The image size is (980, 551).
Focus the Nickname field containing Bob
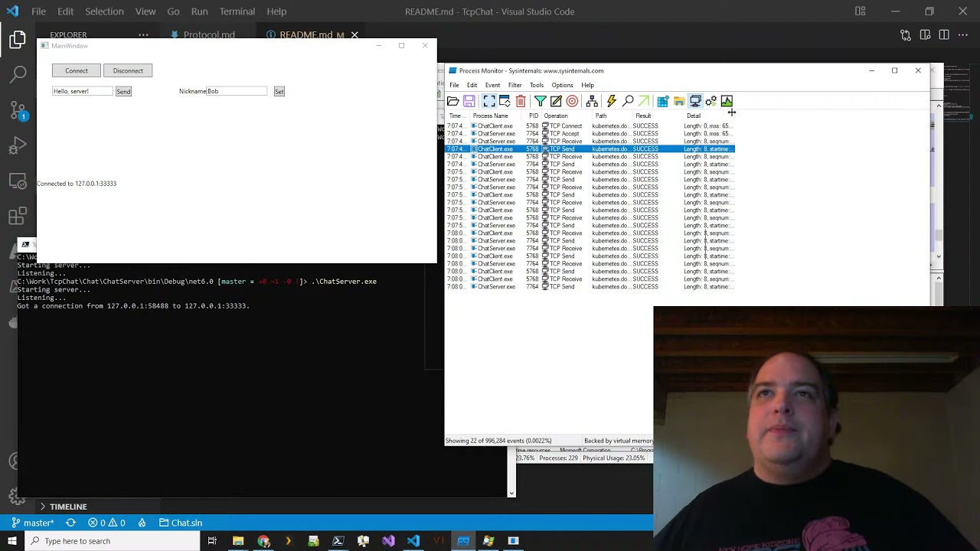pos(237,91)
